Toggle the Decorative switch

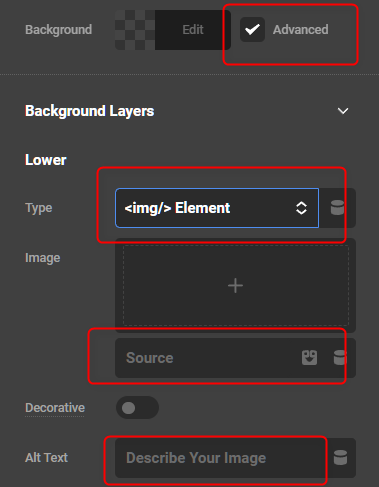(137, 408)
